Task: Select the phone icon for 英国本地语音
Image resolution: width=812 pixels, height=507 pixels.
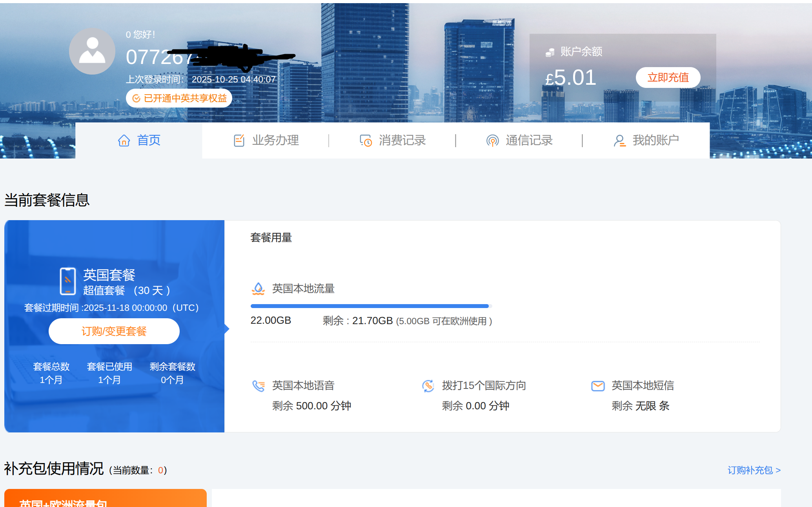Action: click(258, 386)
